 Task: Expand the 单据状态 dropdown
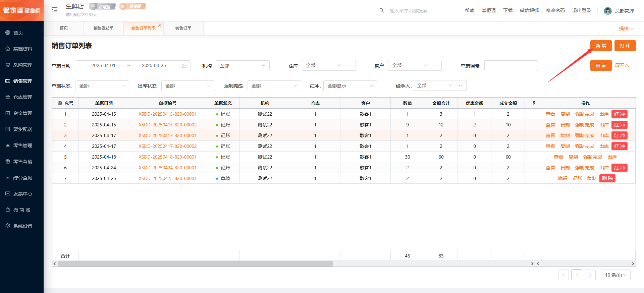click(x=102, y=86)
